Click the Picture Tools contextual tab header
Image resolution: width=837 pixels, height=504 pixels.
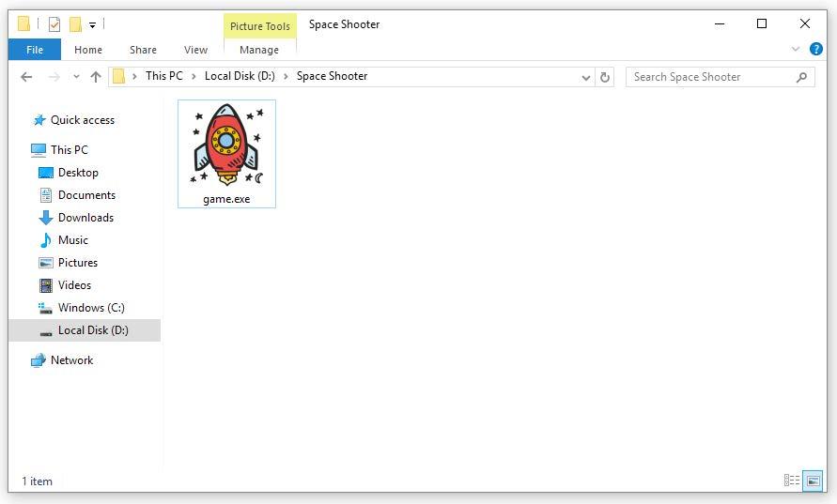click(260, 26)
